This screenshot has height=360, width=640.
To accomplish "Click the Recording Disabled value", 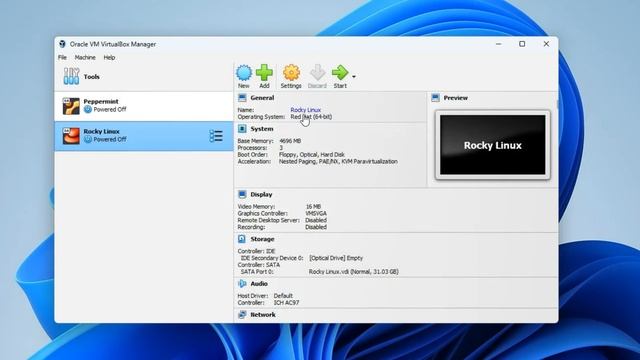I will (x=316, y=227).
